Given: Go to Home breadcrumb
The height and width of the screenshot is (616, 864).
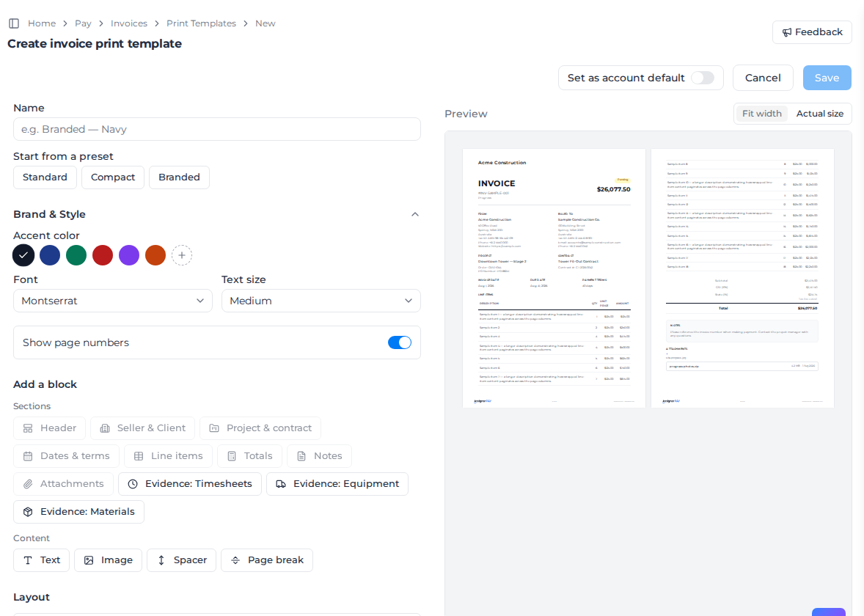Looking at the screenshot, I should 42,23.
